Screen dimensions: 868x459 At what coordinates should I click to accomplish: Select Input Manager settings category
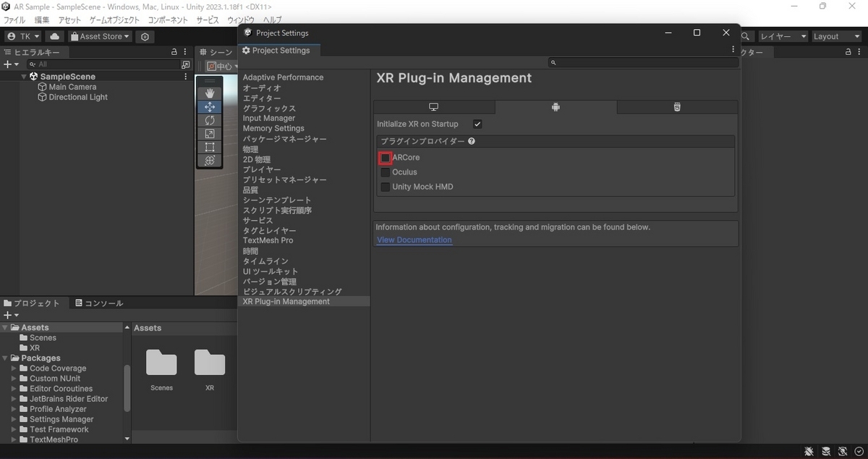coord(269,118)
